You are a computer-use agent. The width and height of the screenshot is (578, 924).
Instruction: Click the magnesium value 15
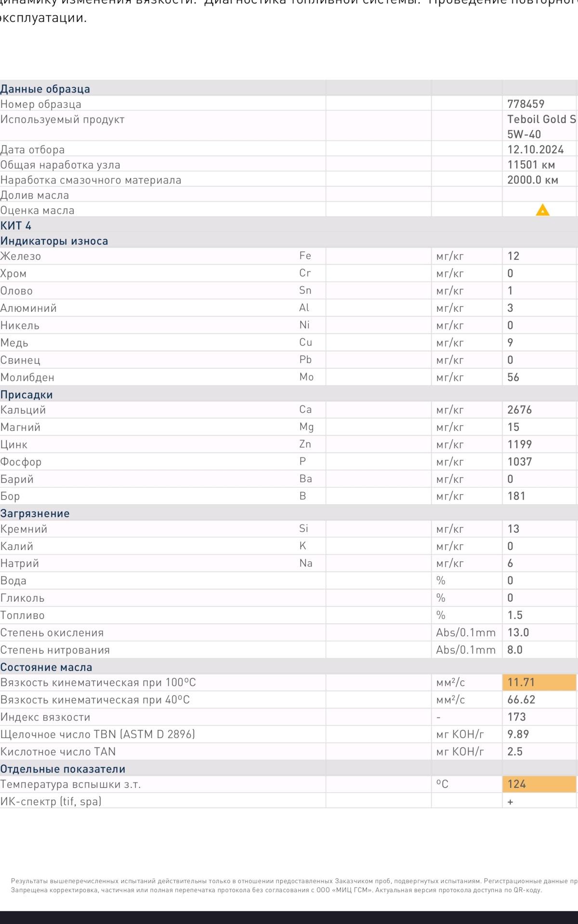(513, 427)
